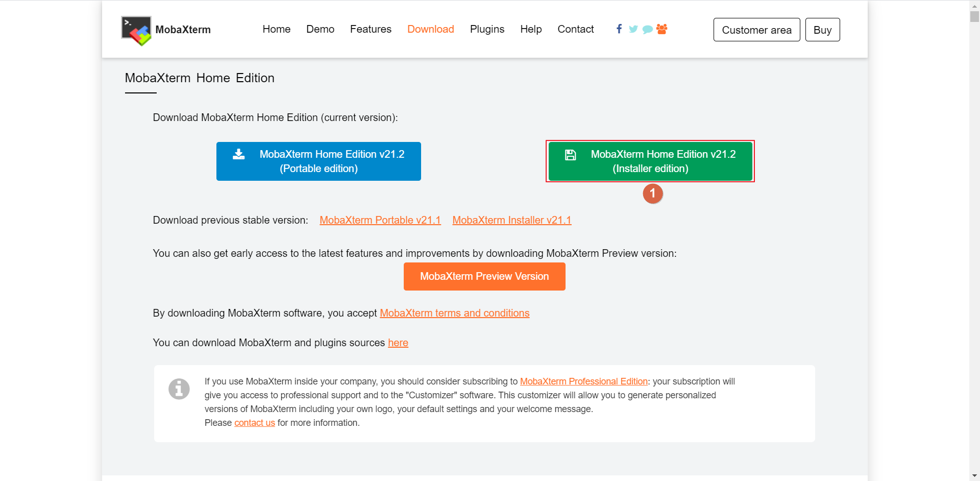
Task: Click the MobaXterm Preview Version button
Action: pos(484,276)
